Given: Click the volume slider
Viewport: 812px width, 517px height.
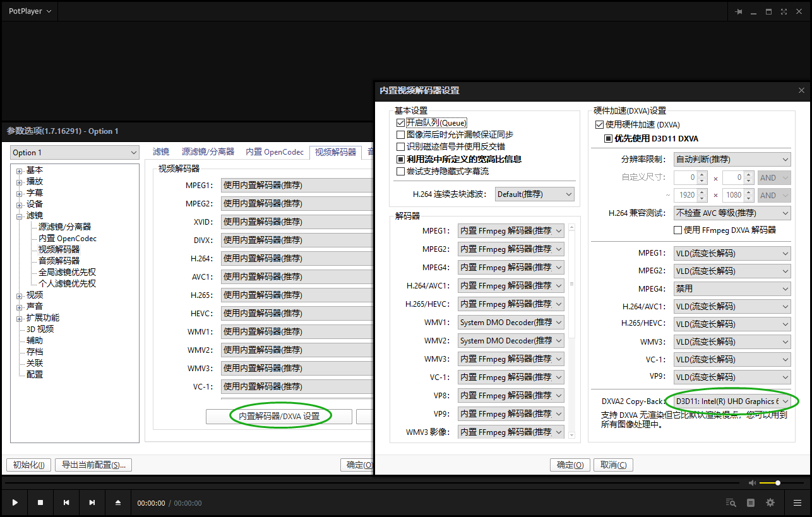Looking at the screenshot, I should pyautogui.click(x=782, y=483).
